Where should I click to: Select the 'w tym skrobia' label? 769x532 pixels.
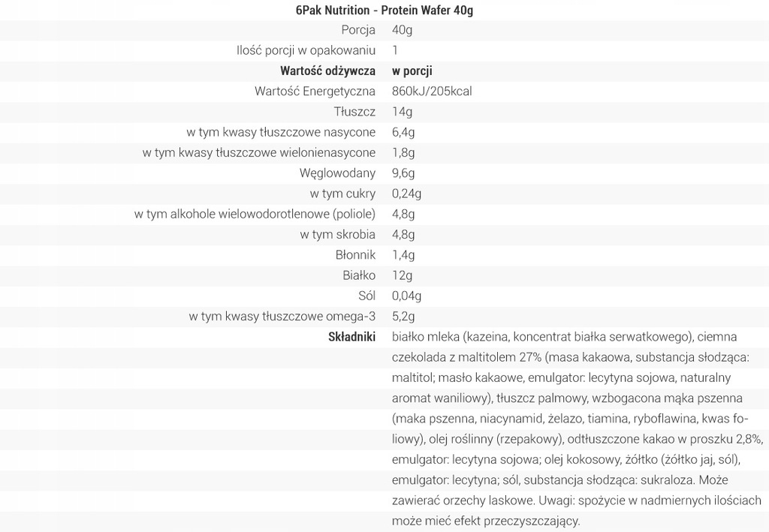pos(337,235)
